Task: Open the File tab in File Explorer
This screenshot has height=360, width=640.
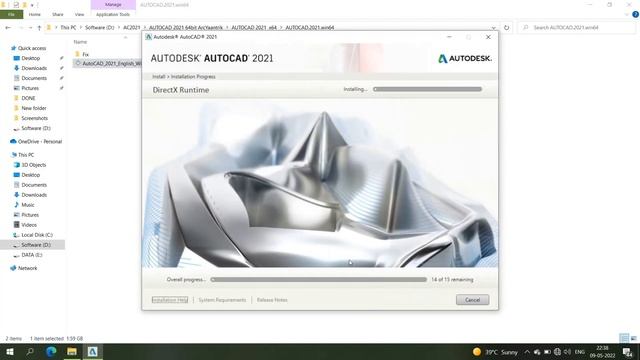Action: [x=11, y=14]
